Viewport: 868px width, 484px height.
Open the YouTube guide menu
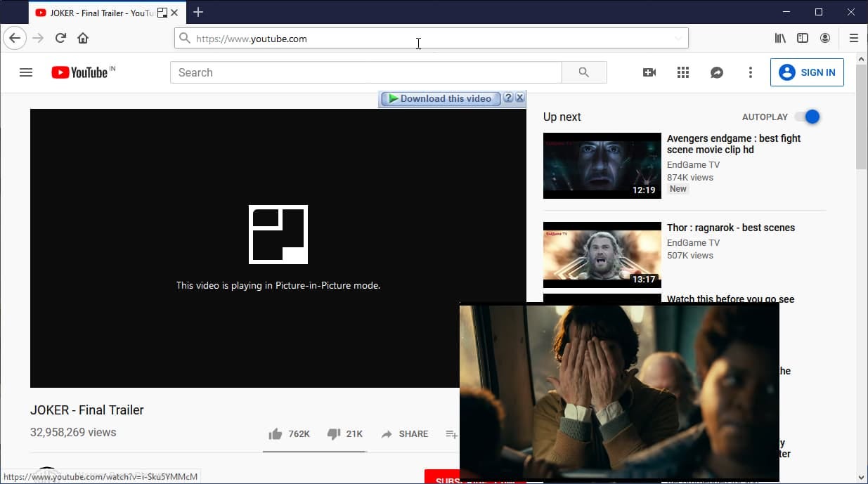click(26, 72)
